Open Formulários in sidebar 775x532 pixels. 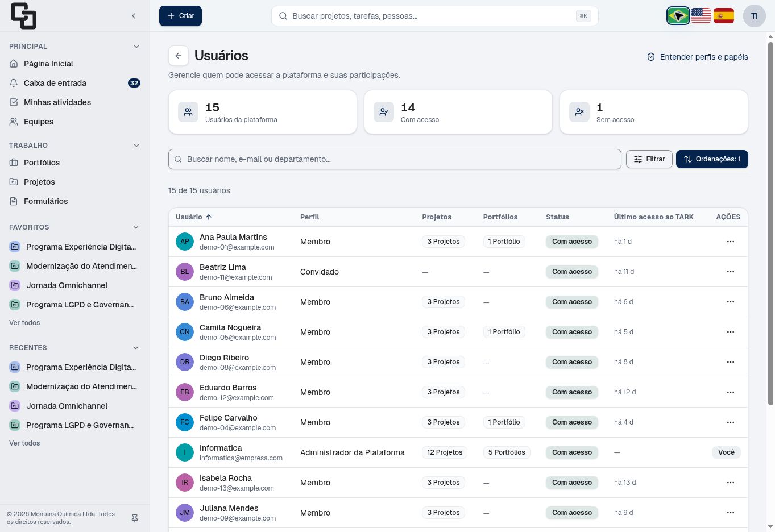coord(74,201)
